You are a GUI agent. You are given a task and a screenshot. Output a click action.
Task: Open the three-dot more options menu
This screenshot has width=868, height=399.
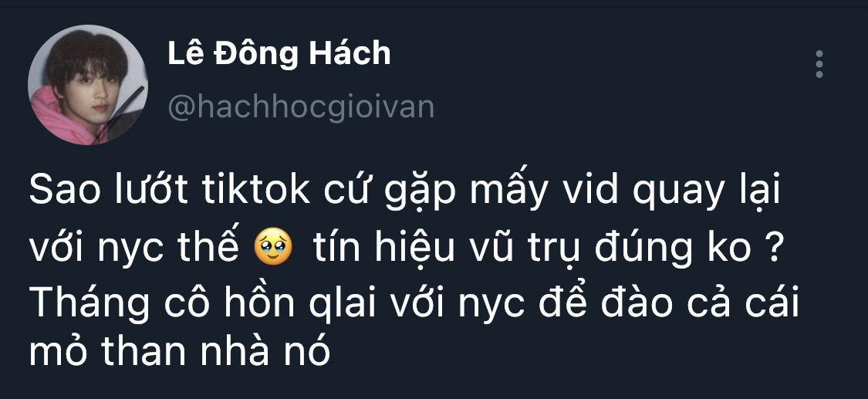819,64
